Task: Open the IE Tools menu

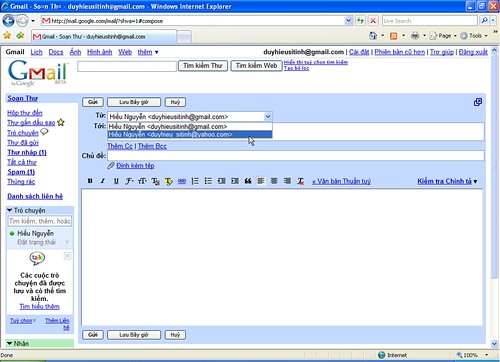Action: click(474, 35)
